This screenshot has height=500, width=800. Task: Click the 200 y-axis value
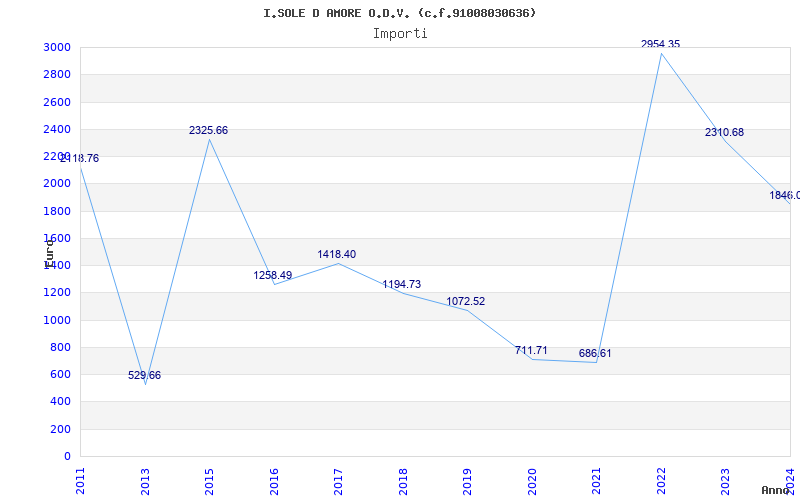pyautogui.click(x=61, y=430)
